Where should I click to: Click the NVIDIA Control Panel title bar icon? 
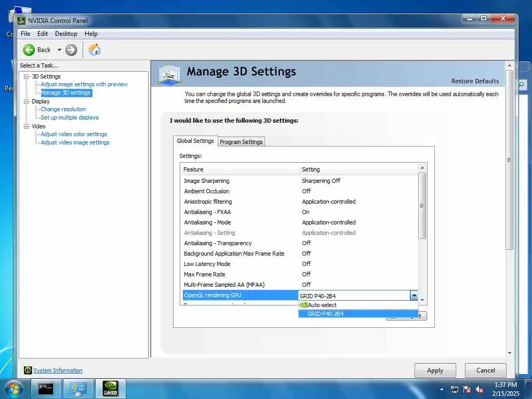pos(21,21)
